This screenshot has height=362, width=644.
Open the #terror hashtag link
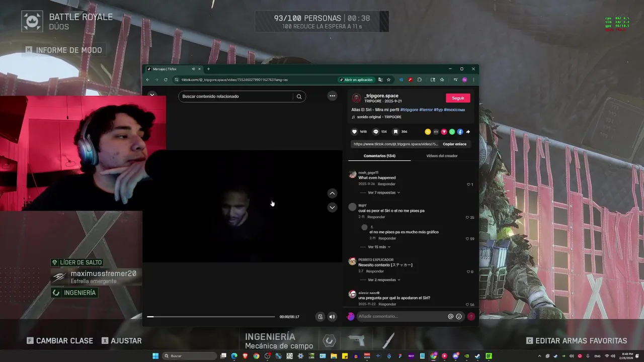click(426, 110)
